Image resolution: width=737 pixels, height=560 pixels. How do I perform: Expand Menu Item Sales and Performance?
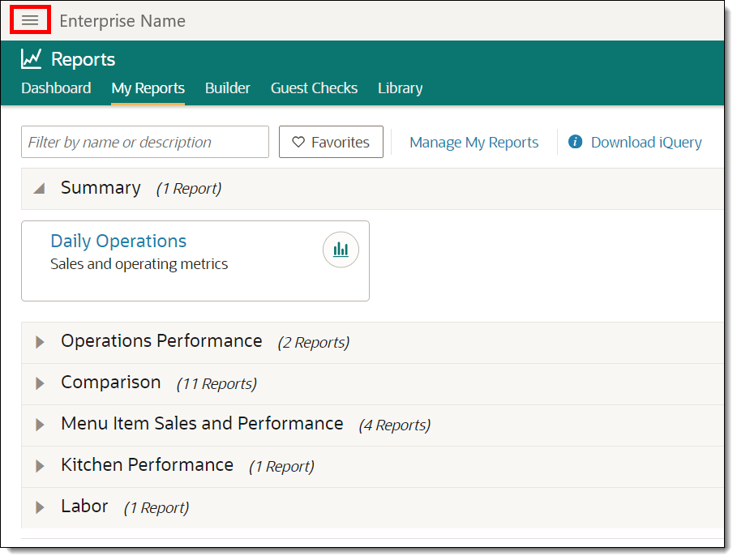40,425
